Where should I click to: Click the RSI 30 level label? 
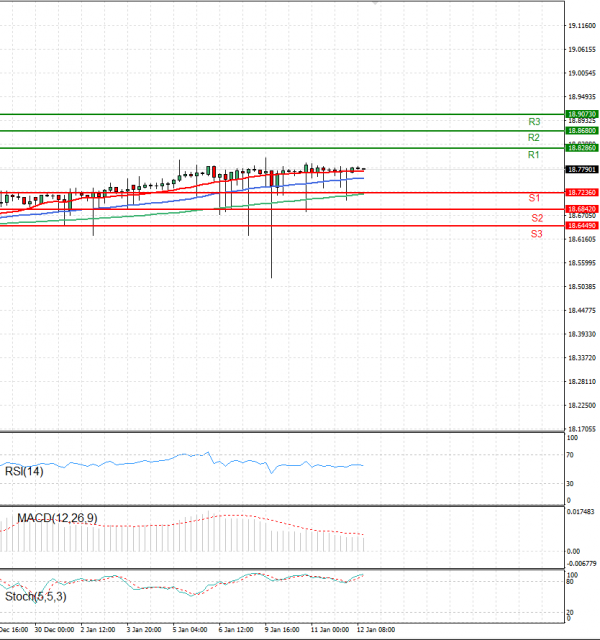click(570, 484)
